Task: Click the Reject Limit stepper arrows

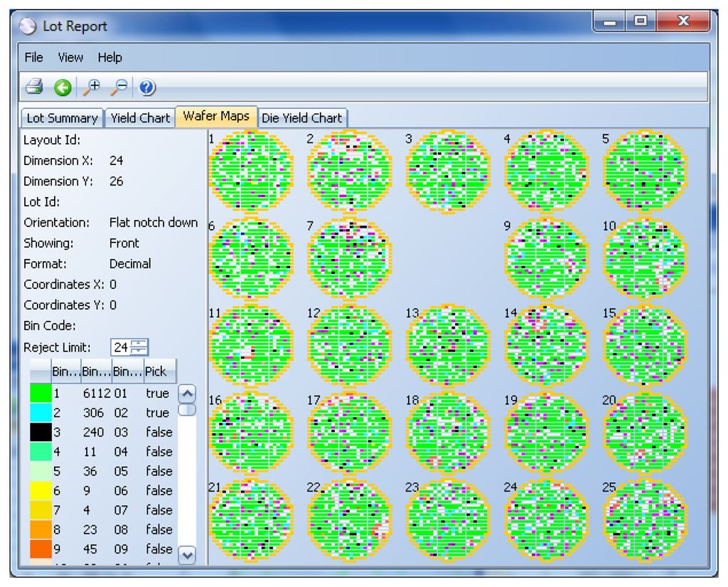Action: [140, 347]
